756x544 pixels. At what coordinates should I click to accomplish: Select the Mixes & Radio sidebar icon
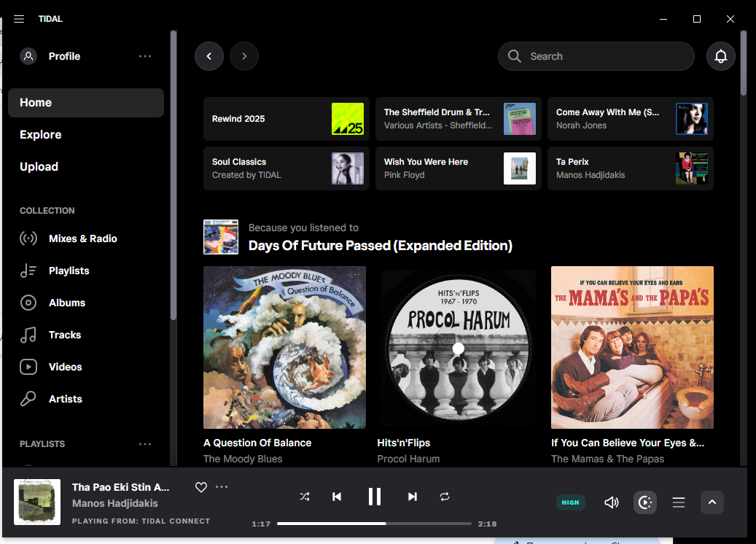pyautogui.click(x=28, y=238)
